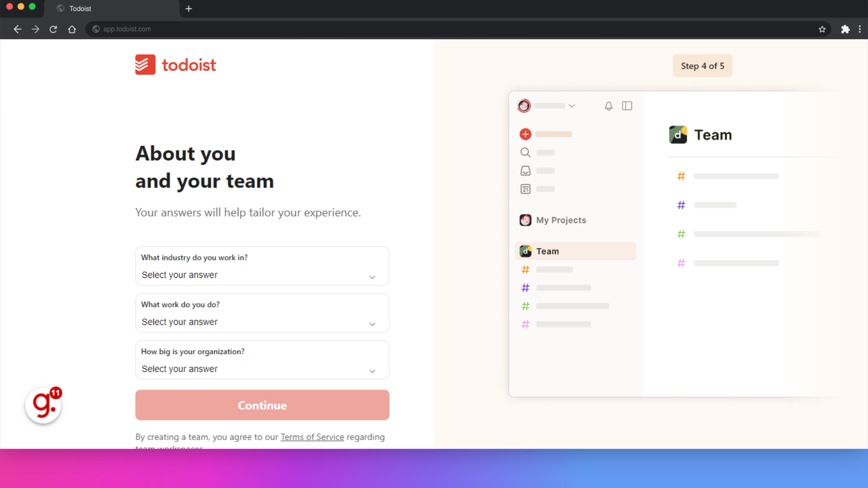Click the browser extensions settings icon
This screenshot has height=488, width=868.
click(845, 28)
